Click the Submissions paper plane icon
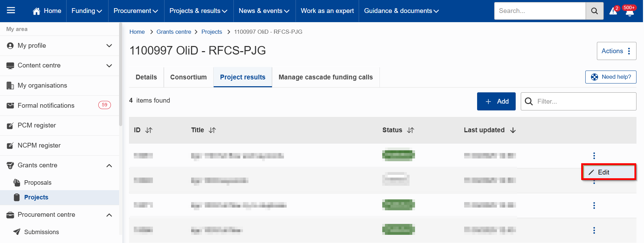The width and height of the screenshot is (644, 243). pyautogui.click(x=17, y=232)
